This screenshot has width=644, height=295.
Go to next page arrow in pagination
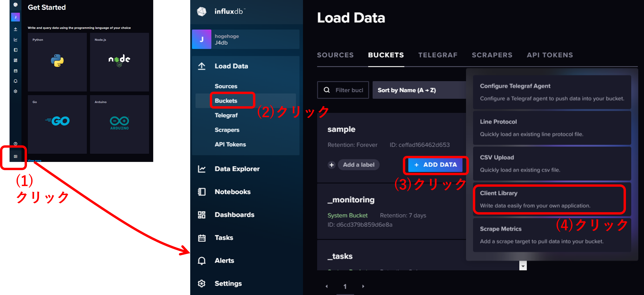pyautogui.click(x=363, y=286)
